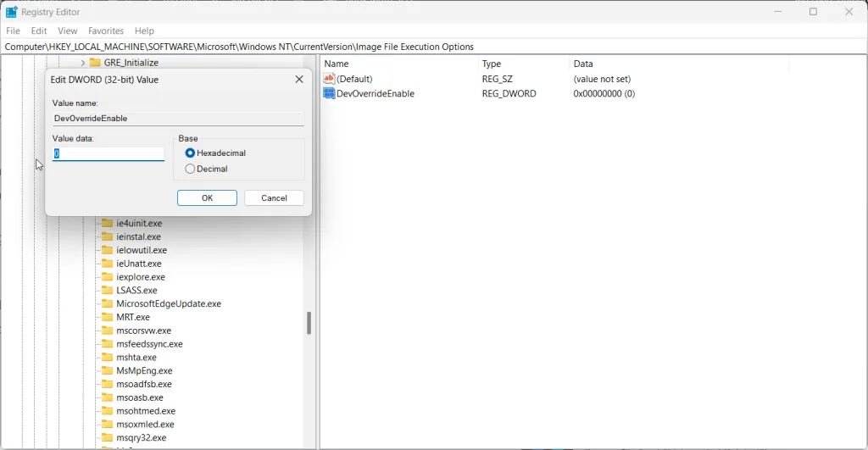Select the LSASS.exe folder icon
This screenshot has height=450, width=868.
click(x=108, y=290)
